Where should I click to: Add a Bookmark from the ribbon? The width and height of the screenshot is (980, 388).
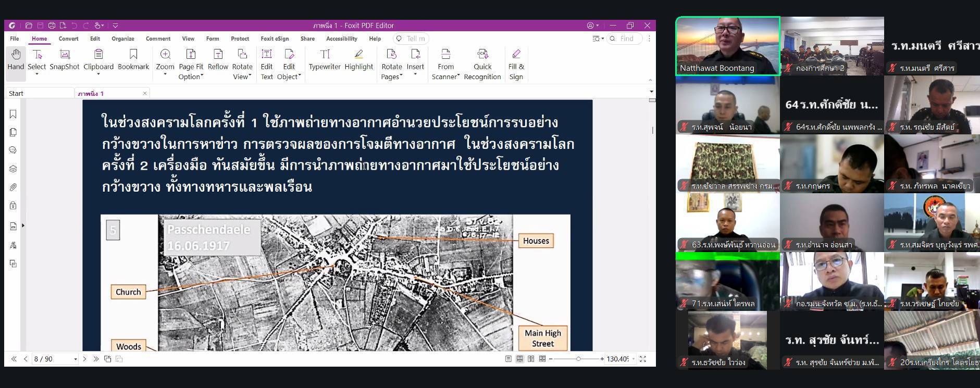pos(133,59)
